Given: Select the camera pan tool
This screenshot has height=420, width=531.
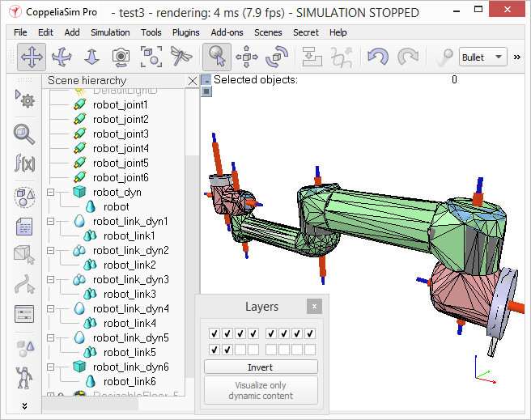Looking at the screenshot, I should 32,57.
